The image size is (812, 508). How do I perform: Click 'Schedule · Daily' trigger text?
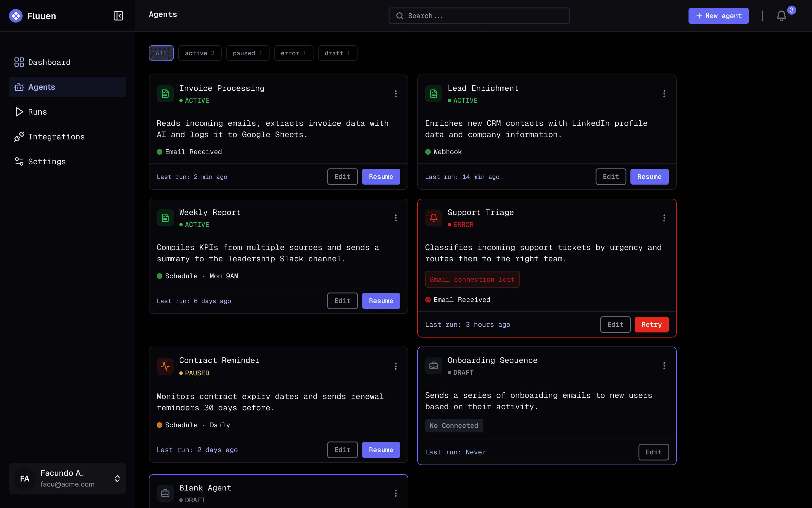(x=197, y=425)
